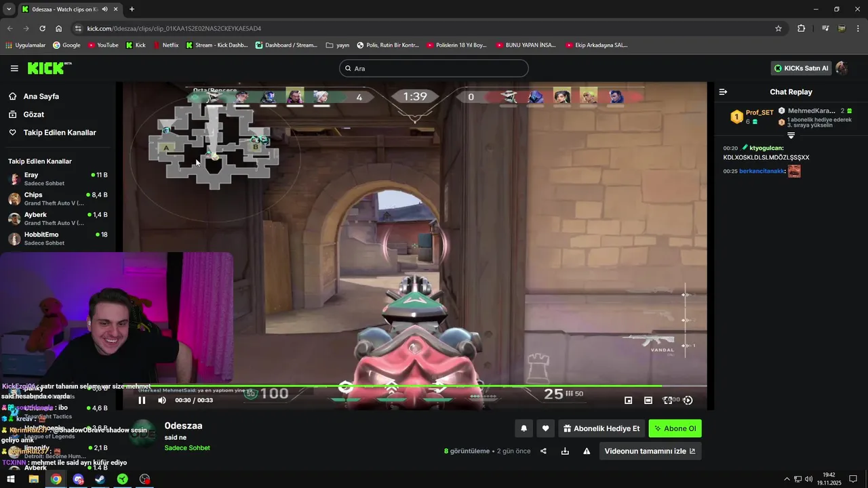This screenshot has height=488, width=868.
Task: Open the system volume icon in tray
Action: (x=808, y=479)
